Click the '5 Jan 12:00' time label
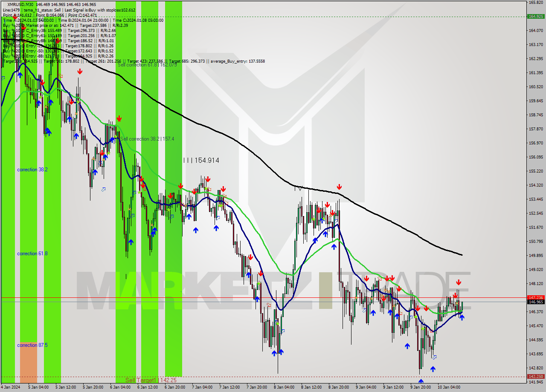546x392 pixels. tap(66, 387)
